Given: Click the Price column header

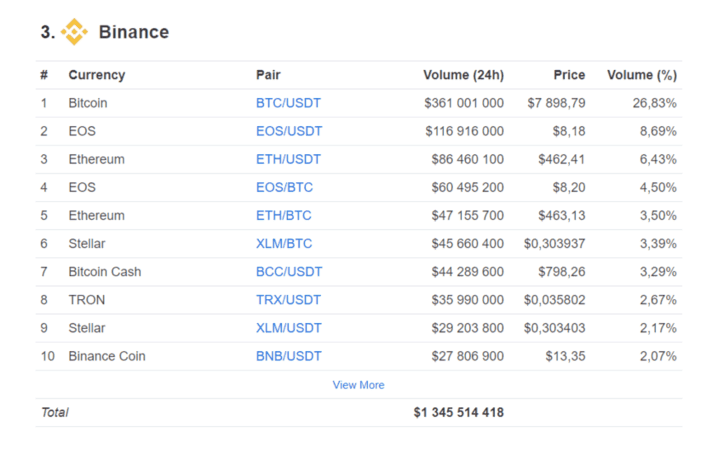Looking at the screenshot, I should pos(569,75).
